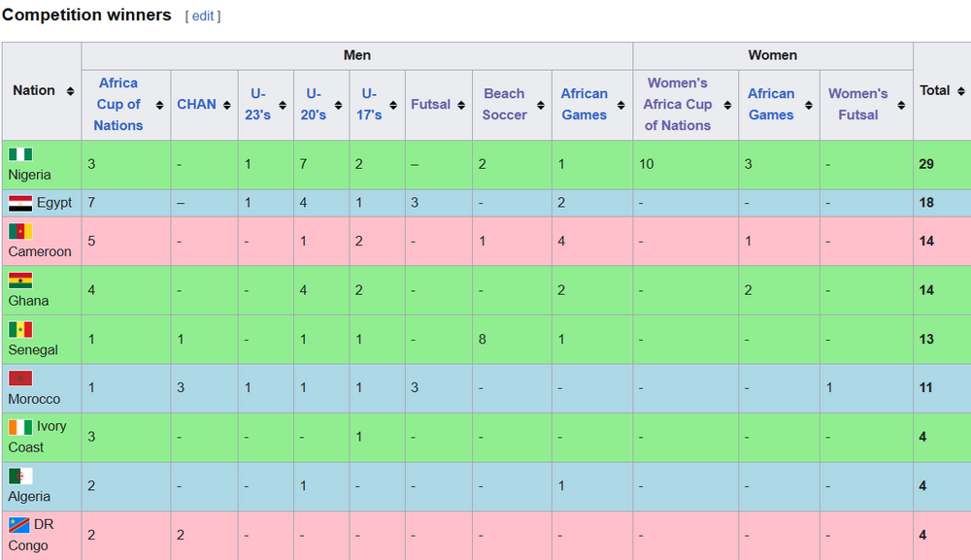
Task: Click the Ghana flag icon
Action: pos(20,280)
